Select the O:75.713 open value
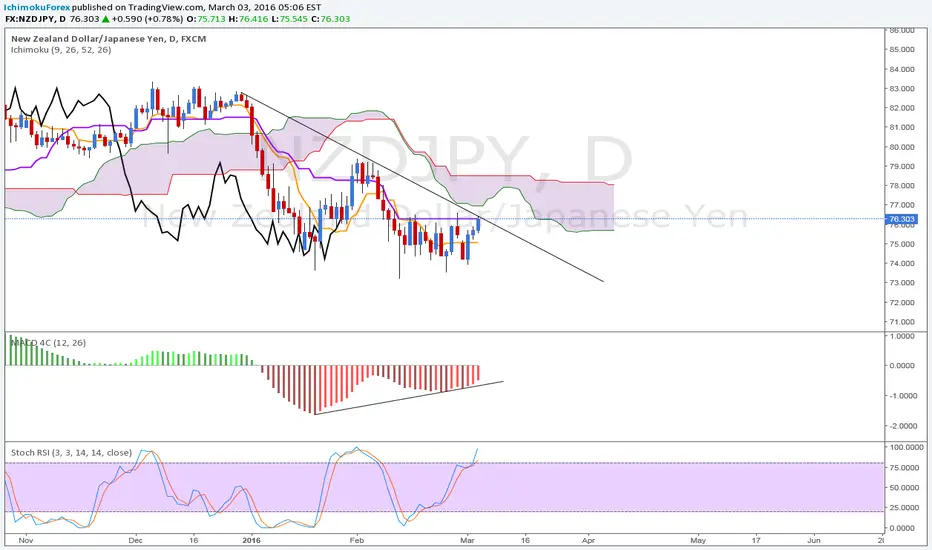Viewport: 932px width, 550px height. 206,19
